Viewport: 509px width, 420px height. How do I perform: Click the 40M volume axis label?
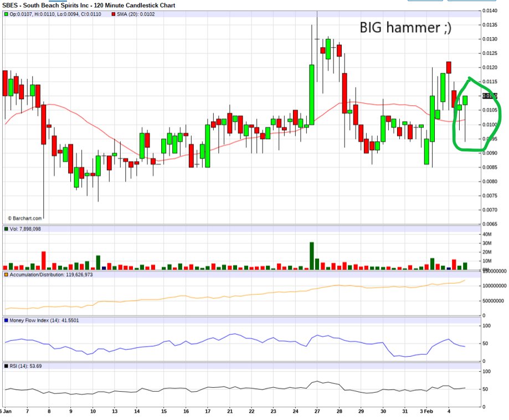[487, 234]
